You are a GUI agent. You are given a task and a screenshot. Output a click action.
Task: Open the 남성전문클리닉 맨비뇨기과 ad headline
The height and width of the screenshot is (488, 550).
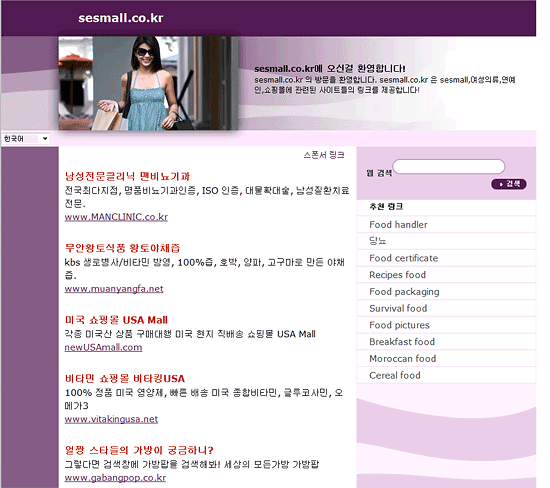[x=127, y=176]
